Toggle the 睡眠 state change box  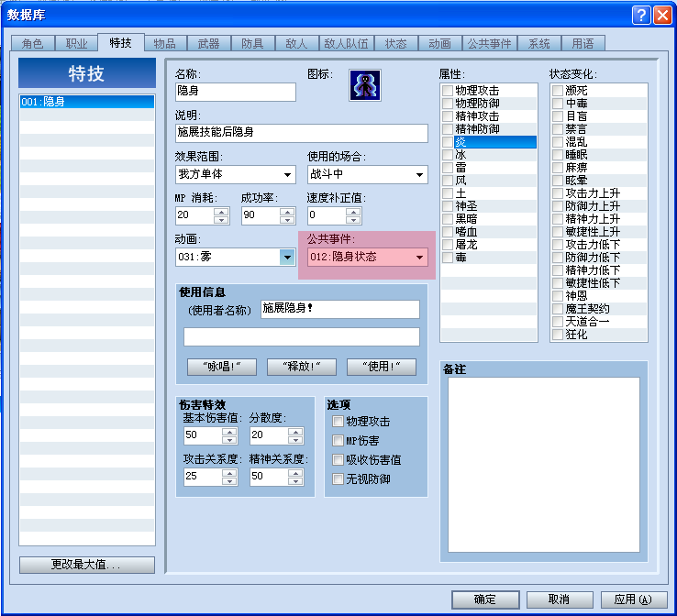(x=558, y=155)
